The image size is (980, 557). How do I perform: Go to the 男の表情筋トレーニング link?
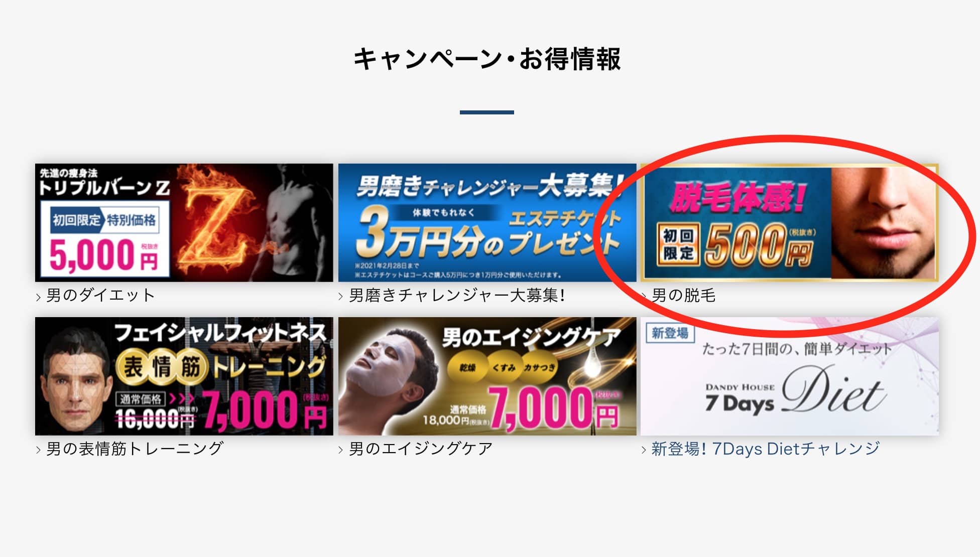(135, 449)
